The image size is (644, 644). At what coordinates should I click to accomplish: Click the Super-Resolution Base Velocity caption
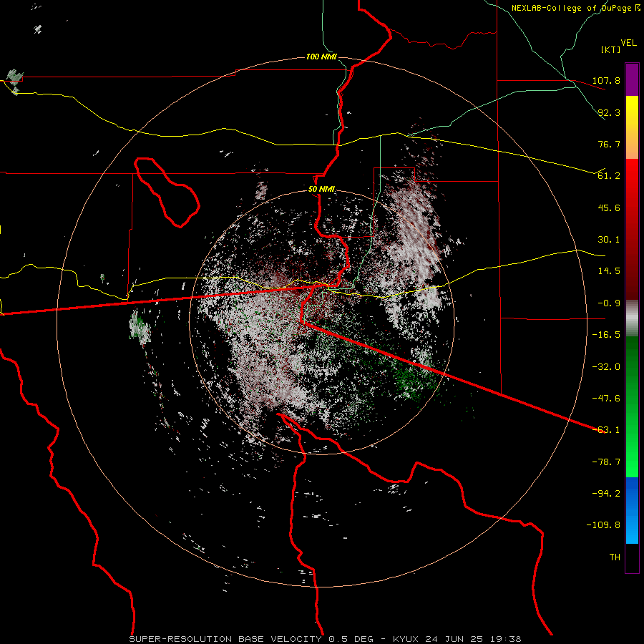[325, 639]
